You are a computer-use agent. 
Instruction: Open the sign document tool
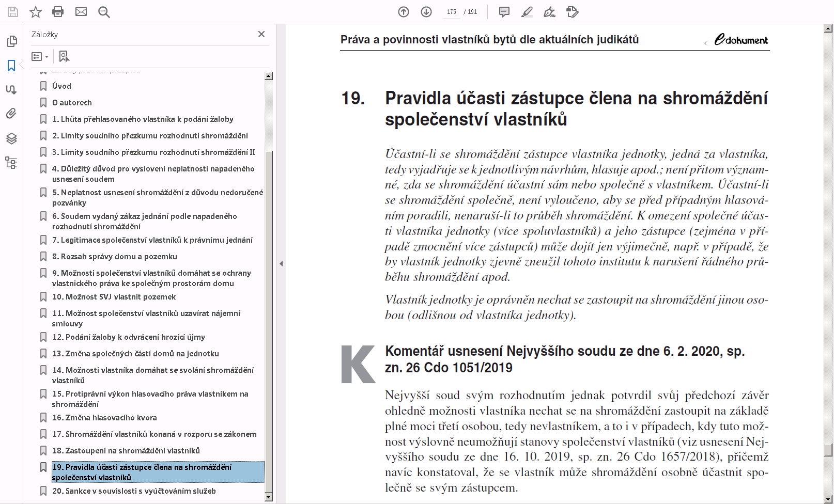[549, 11]
